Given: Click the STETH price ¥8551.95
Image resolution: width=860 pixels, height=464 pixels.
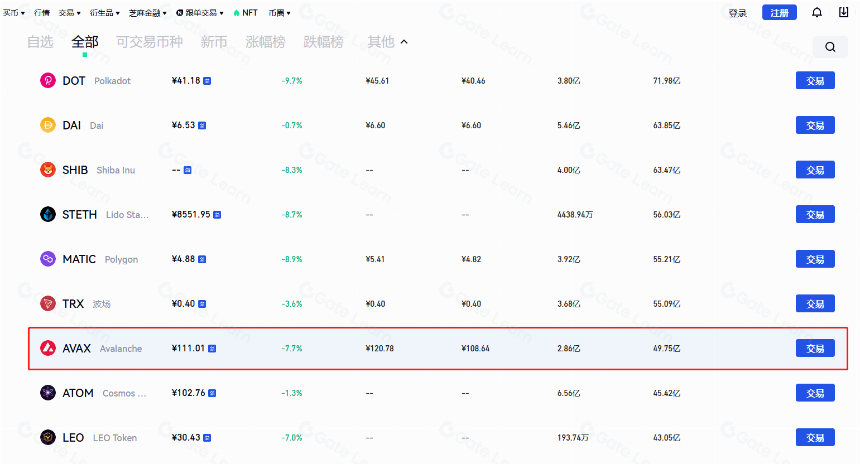Looking at the screenshot, I should click(191, 214).
